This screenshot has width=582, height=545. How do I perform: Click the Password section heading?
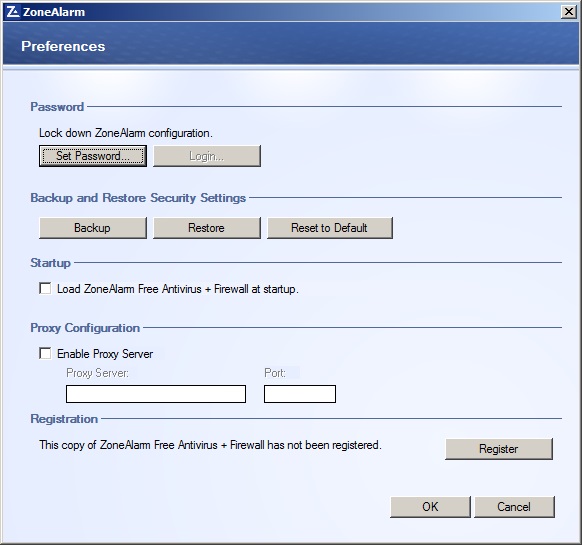pyautogui.click(x=57, y=107)
